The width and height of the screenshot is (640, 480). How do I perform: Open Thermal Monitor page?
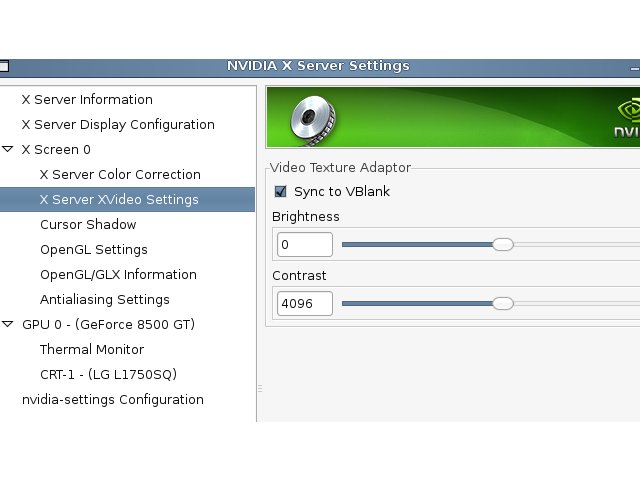pos(92,349)
